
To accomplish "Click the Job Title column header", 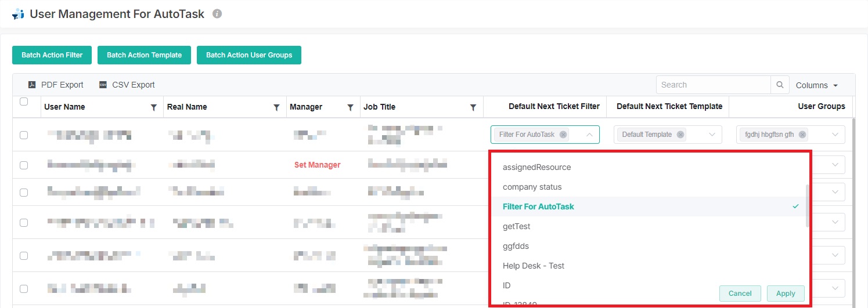I will (379, 107).
